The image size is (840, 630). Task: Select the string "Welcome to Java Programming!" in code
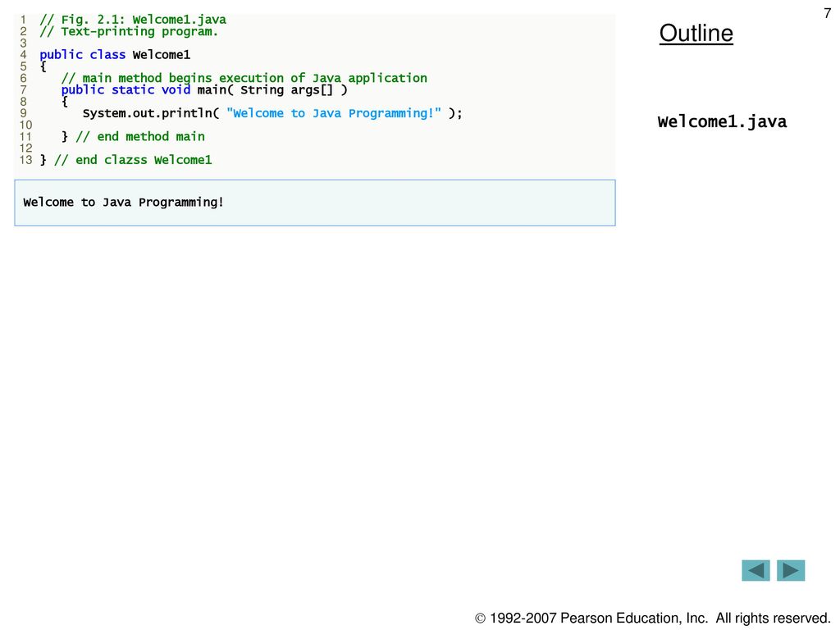coord(334,113)
